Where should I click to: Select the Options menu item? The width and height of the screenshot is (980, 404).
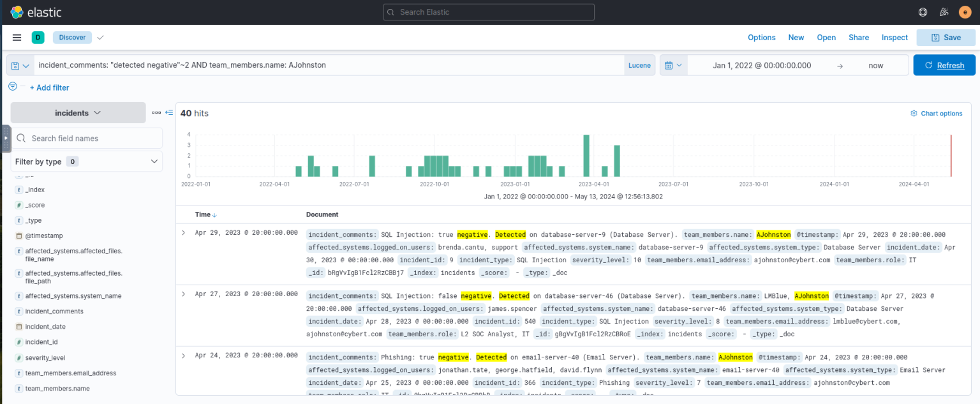tap(761, 37)
